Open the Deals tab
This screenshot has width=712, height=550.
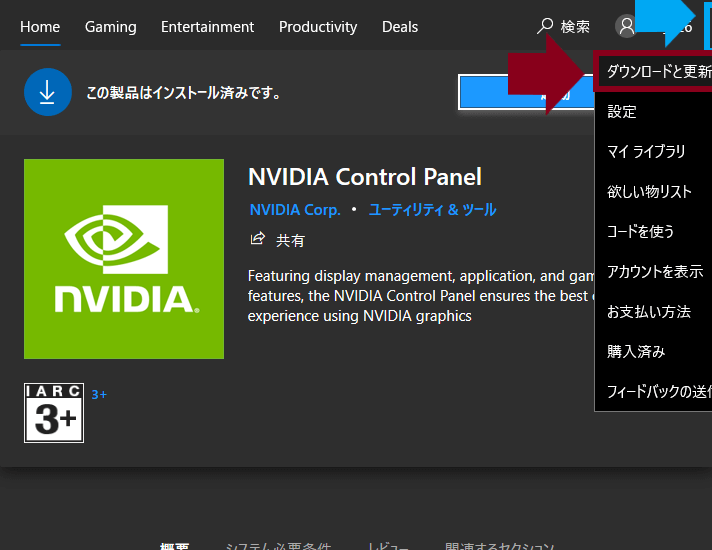click(399, 27)
